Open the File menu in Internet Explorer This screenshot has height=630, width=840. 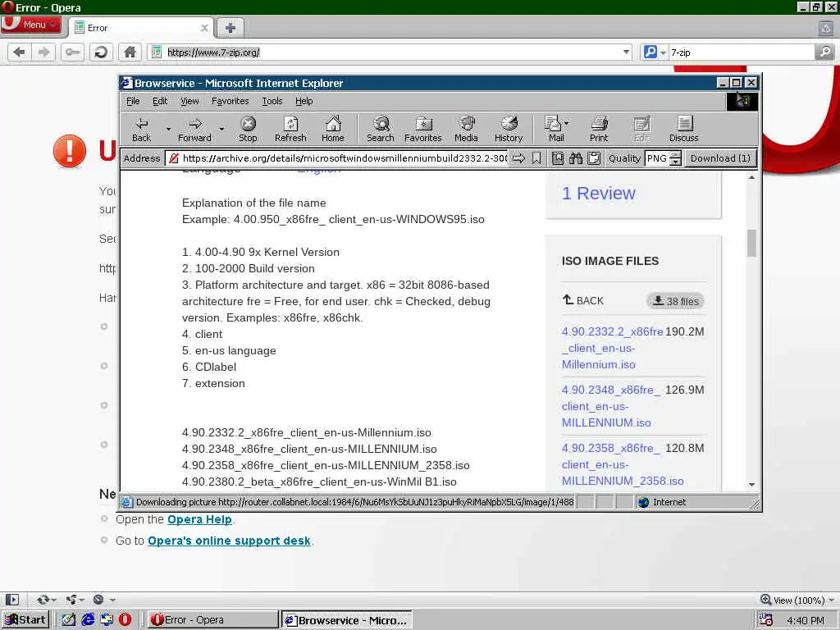click(133, 101)
